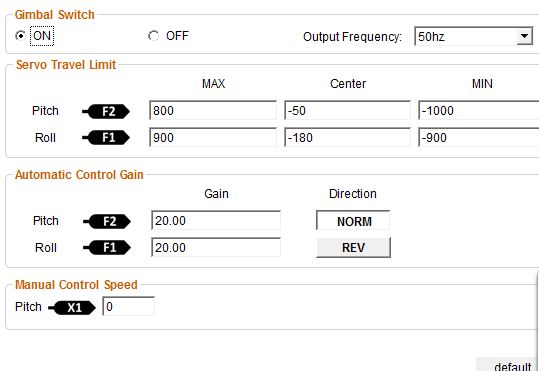Click Pitch MIN field showing -1000
The width and height of the screenshot is (539, 371).
[x=478, y=110]
